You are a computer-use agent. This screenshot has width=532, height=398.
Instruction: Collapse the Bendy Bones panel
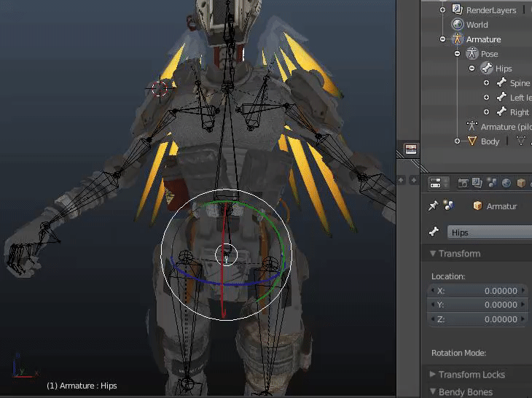(464, 392)
